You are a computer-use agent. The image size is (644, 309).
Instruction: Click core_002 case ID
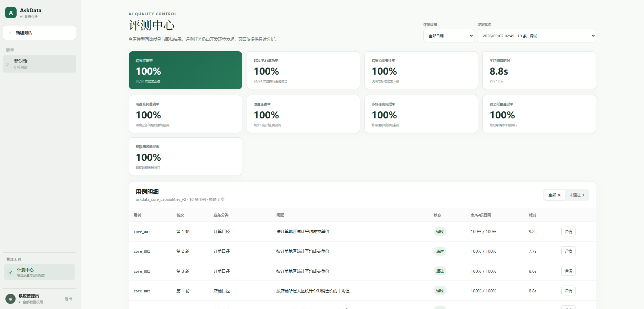pos(142,291)
